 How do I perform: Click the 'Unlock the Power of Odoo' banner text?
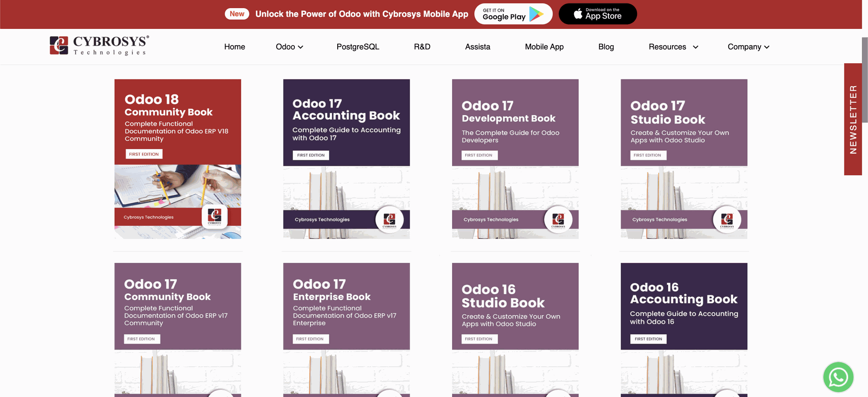tap(362, 14)
